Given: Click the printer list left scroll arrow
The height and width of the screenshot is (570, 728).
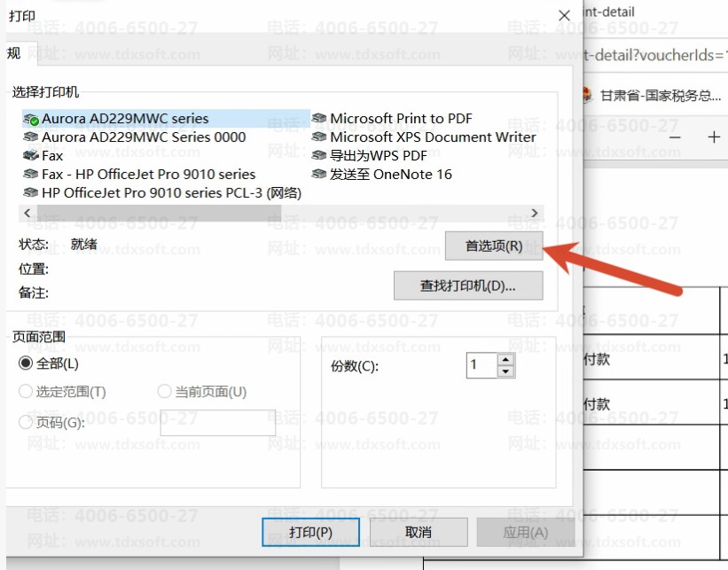Looking at the screenshot, I should 27,213.
